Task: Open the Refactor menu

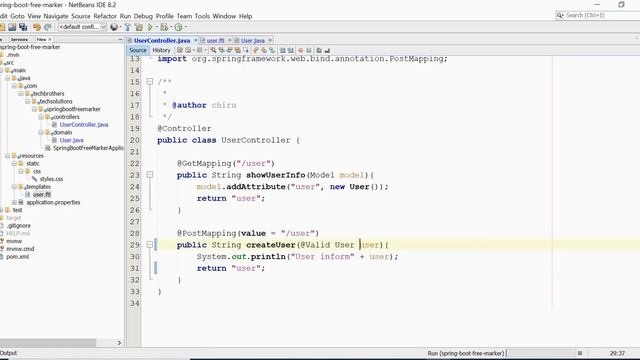Action: coord(105,16)
